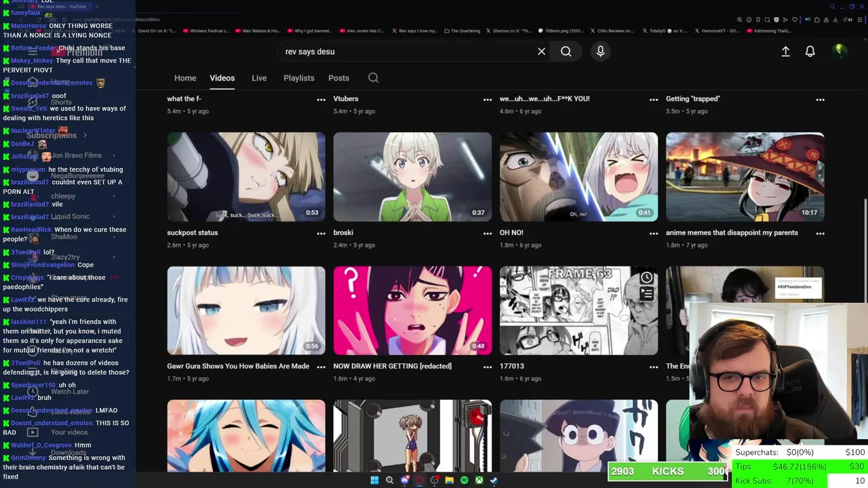Open the create/upload video icon
The image size is (868, 488).
(x=785, y=52)
